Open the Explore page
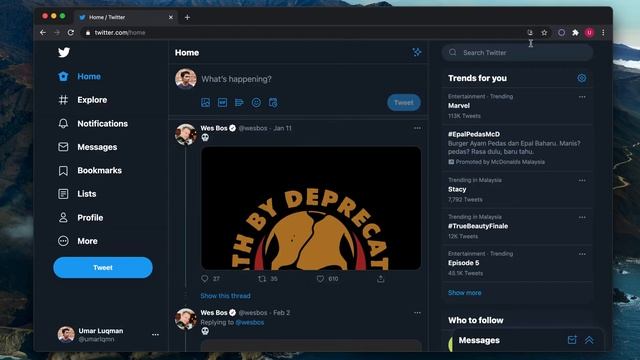 coord(82,100)
